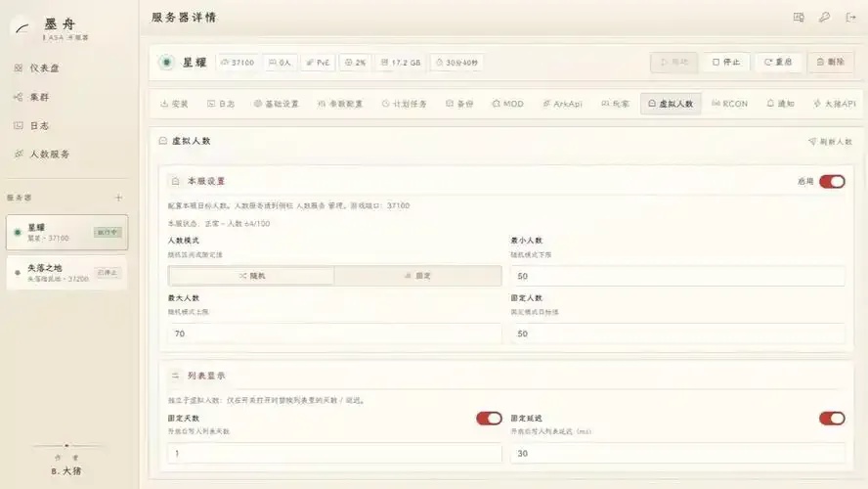Toggle the 启用 switch in 本服设置
The image size is (868, 489).
(x=832, y=181)
